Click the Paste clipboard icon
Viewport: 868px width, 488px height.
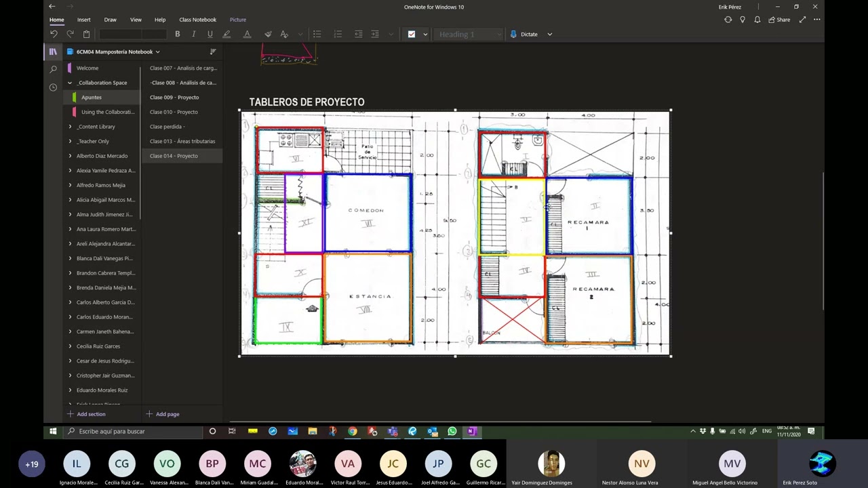pyautogui.click(x=86, y=34)
